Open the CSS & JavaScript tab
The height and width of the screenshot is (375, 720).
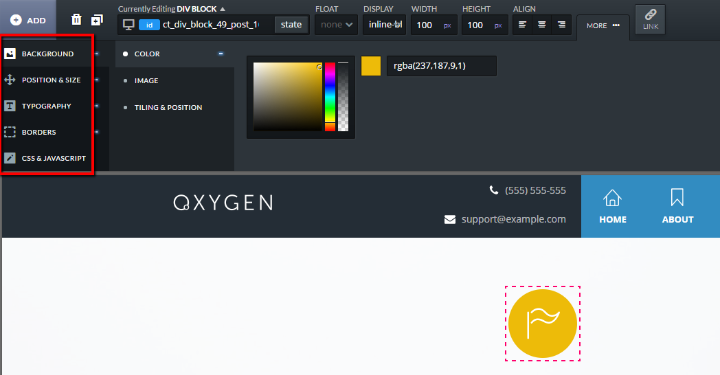click(x=54, y=158)
